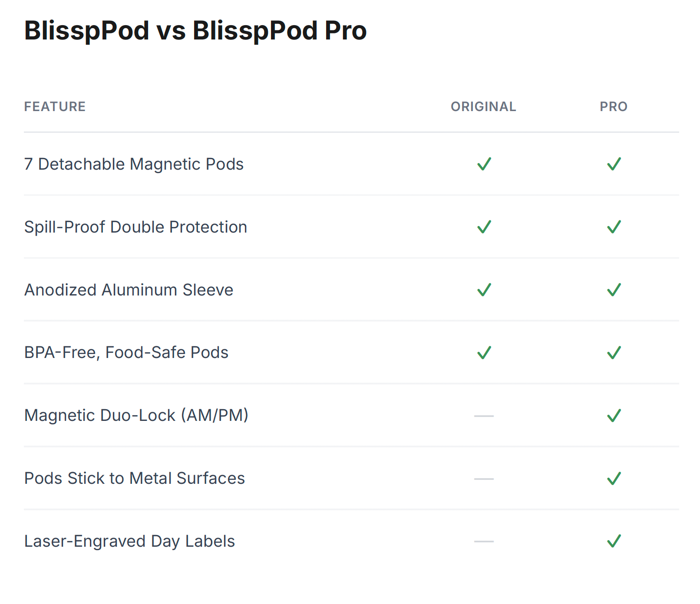Click Original checkmark for Anodized Aluminum Sleeve
The width and height of the screenshot is (700, 604).
click(x=484, y=290)
